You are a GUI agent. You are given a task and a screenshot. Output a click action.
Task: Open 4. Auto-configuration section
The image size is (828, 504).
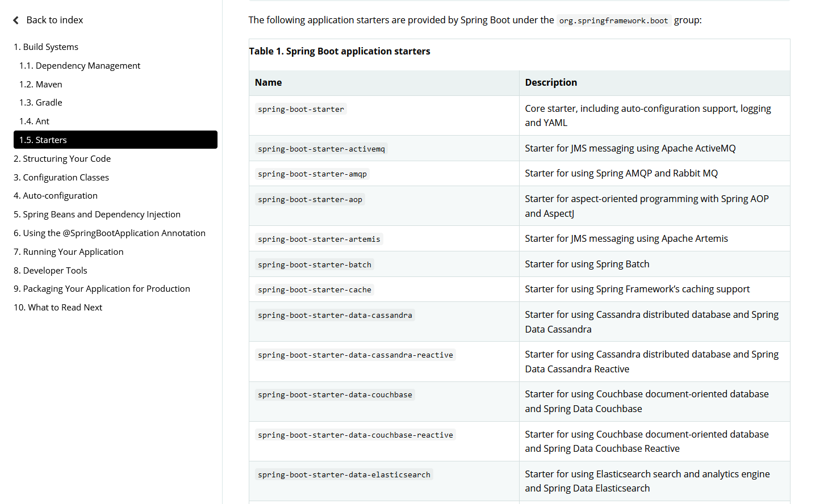pyautogui.click(x=56, y=196)
